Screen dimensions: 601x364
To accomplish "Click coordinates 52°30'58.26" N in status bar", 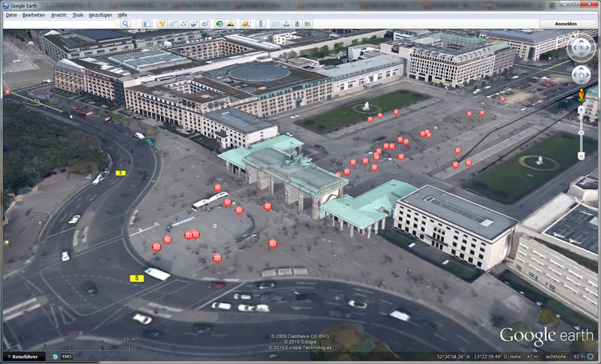I will click(454, 356).
